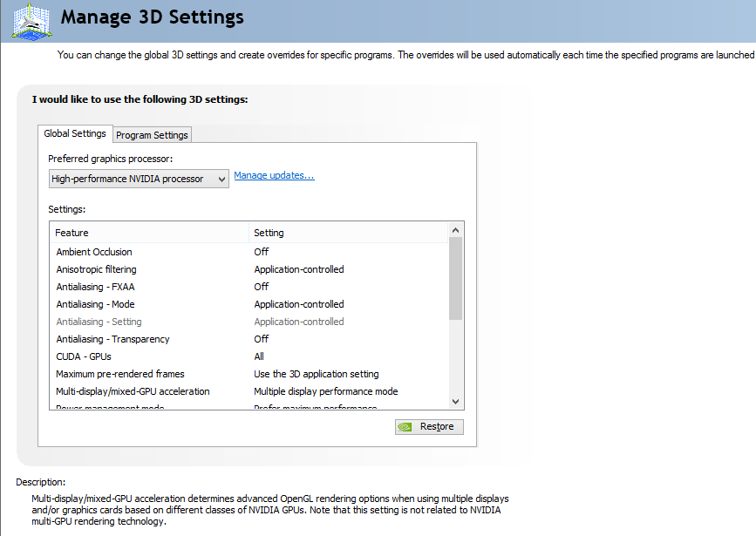Viewport: 756px width, 536px height.
Task: Click the Feature column header
Action: 149,233
